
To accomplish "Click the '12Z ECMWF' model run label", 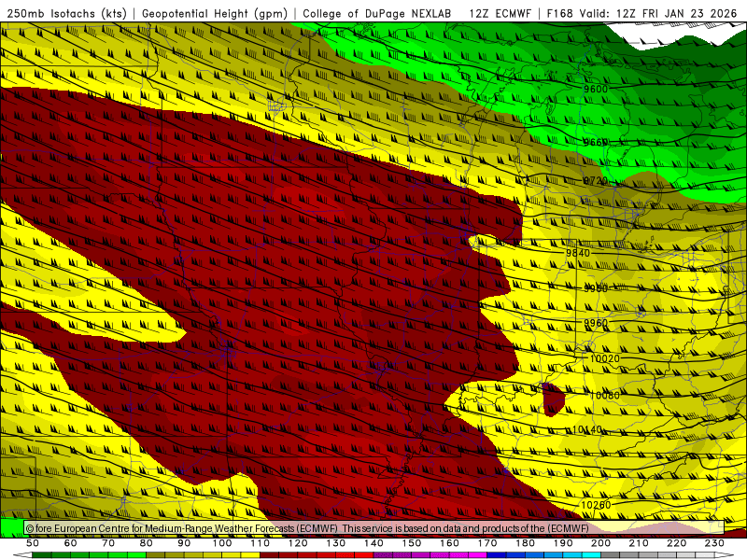I will click(x=500, y=13).
